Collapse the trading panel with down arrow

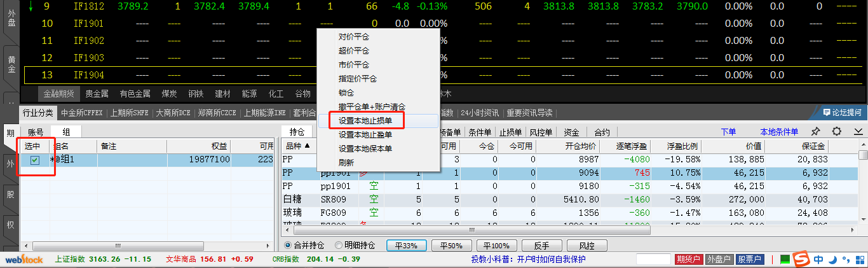(x=858, y=132)
